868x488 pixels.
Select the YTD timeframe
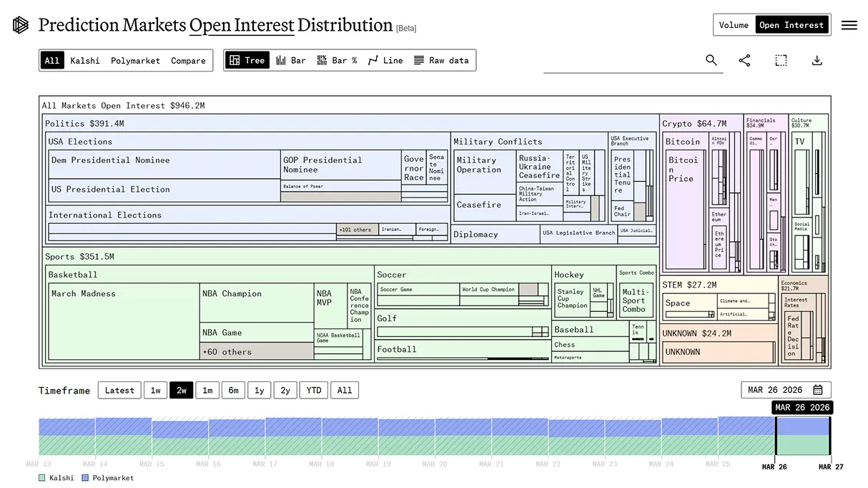(x=314, y=390)
